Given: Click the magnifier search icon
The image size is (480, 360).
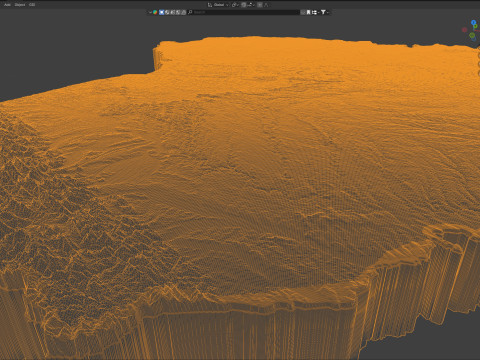Looking at the screenshot, I should pyautogui.click(x=190, y=12).
